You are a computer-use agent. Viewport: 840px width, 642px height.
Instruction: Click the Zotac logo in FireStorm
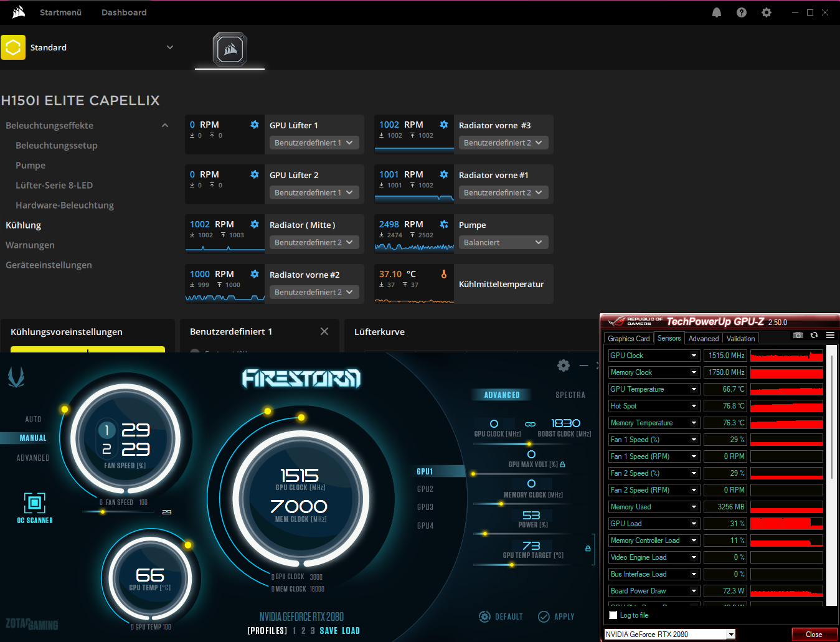tap(16, 377)
